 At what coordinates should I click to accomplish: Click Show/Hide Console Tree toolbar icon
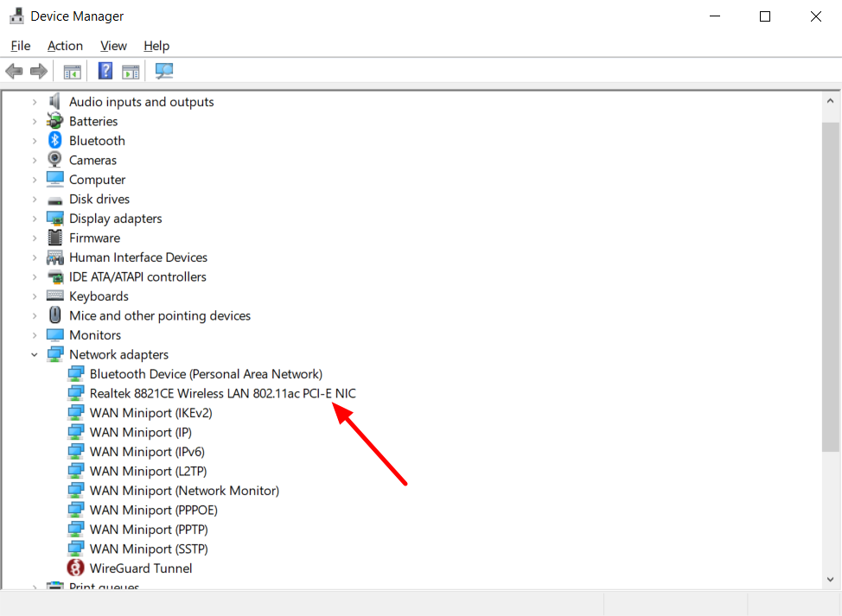pyautogui.click(x=73, y=71)
